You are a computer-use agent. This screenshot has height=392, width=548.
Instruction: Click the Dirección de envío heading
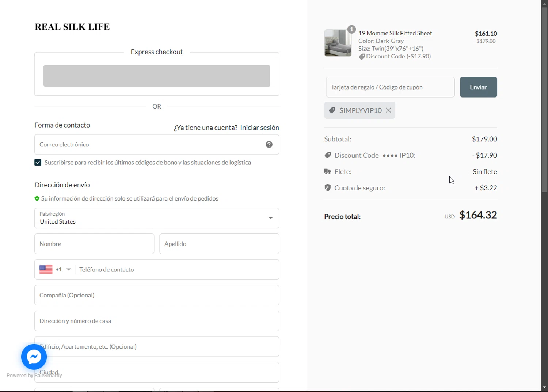(x=62, y=185)
